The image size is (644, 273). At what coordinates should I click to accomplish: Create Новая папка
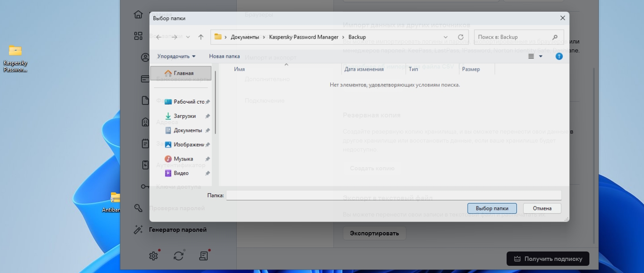(x=224, y=56)
